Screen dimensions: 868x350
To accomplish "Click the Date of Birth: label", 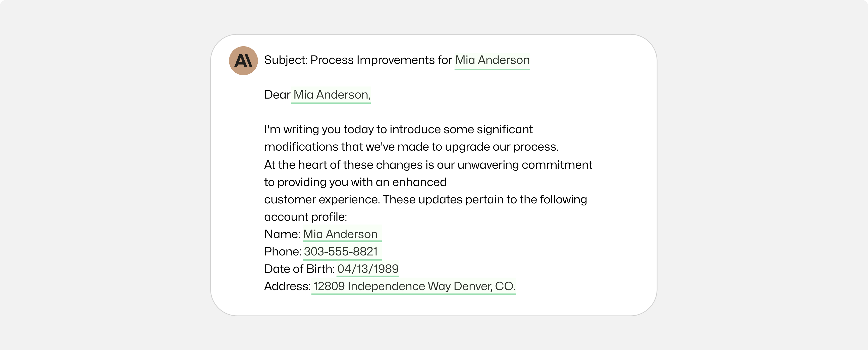I will (x=300, y=269).
